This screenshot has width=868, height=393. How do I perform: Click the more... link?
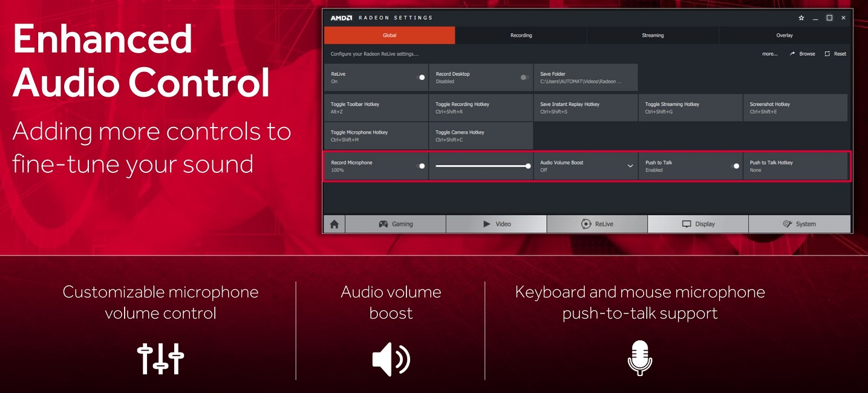click(769, 54)
